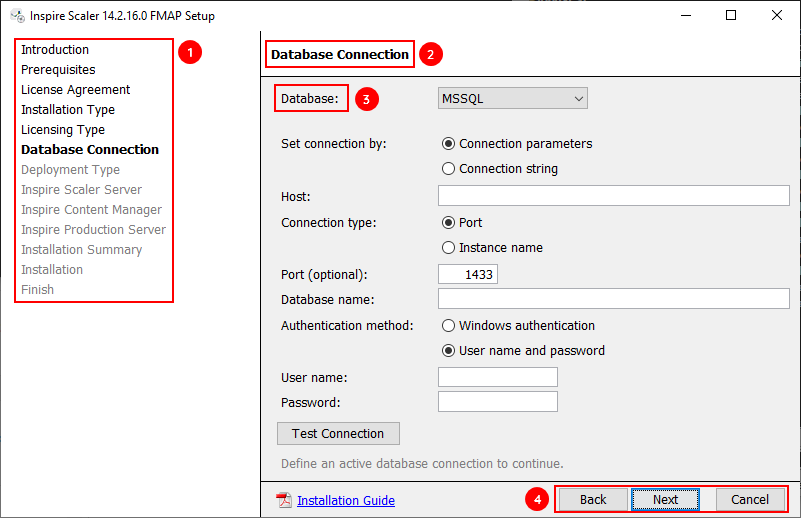This screenshot has height=518, width=801.
Task: Select the Connection parameters radio button
Action: point(448,144)
